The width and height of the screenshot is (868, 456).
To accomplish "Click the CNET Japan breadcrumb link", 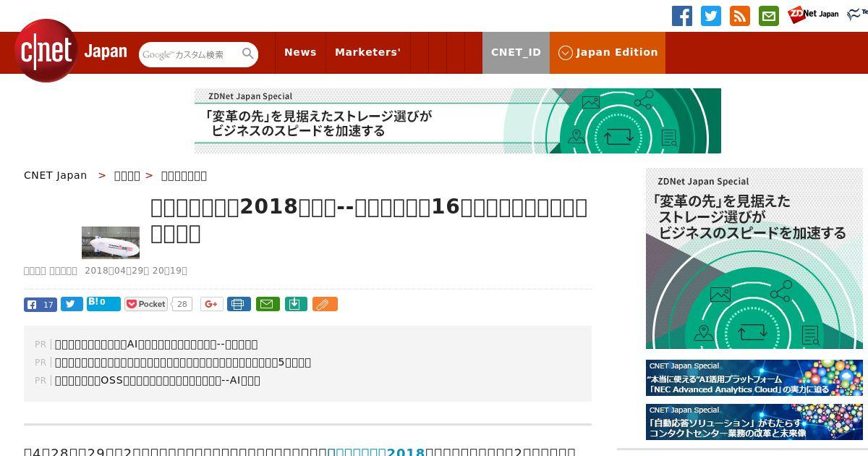I will (56, 175).
